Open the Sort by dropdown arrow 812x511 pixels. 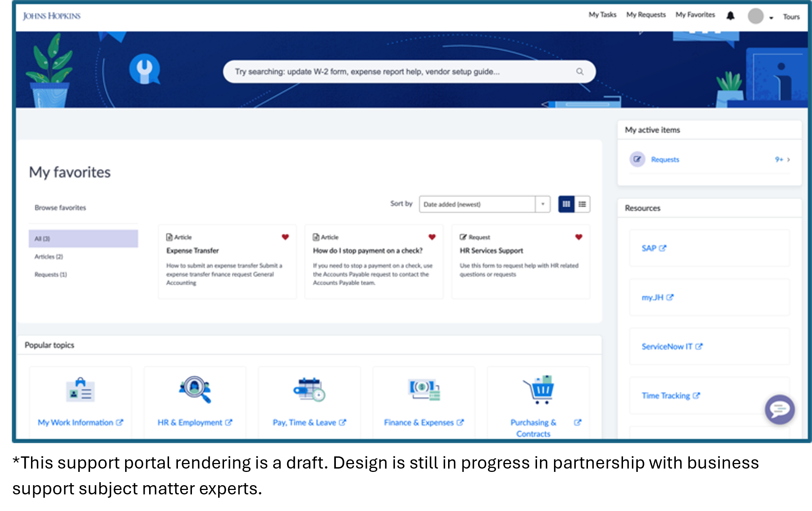coord(543,204)
